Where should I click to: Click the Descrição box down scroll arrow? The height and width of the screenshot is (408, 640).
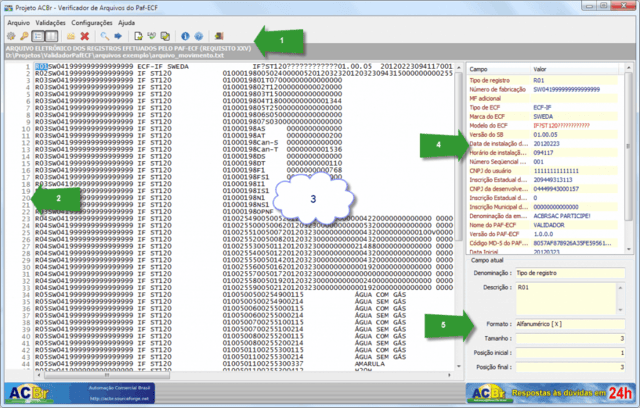tap(620, 310)
